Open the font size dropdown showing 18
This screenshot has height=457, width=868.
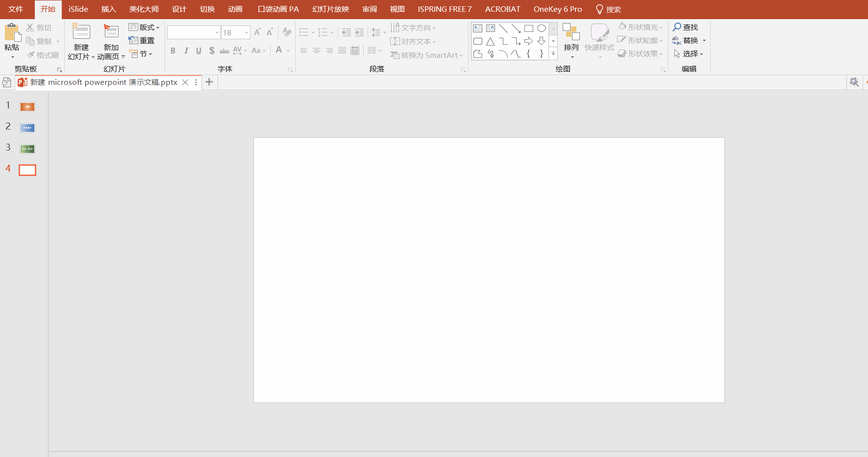247,32
